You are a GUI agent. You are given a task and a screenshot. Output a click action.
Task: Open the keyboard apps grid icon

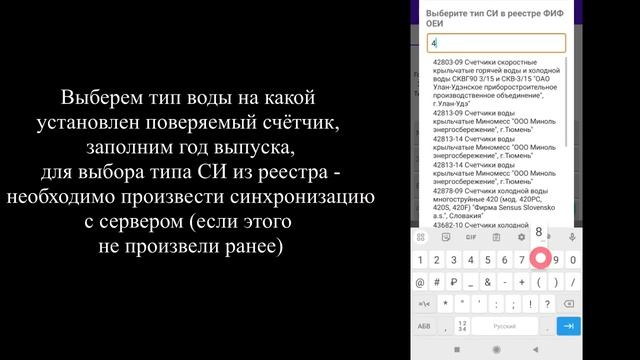click(x=420, y=237)
